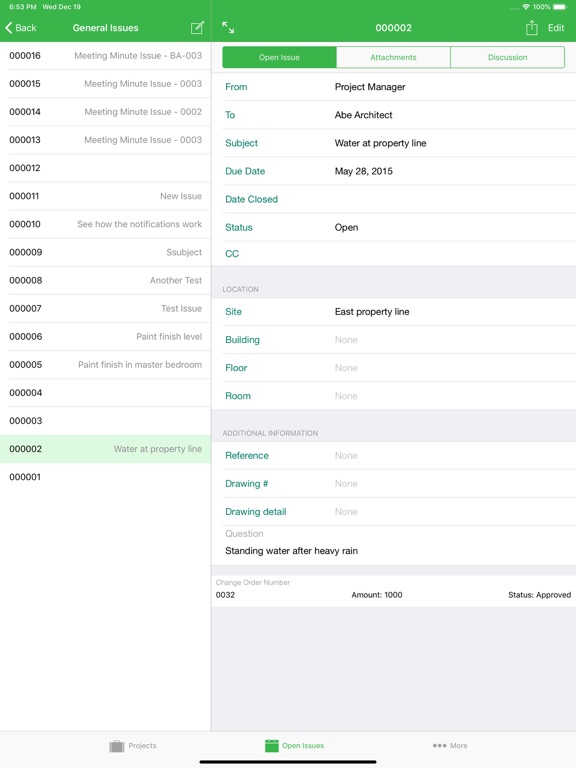The width and height of the screenshot is (576, 768).
Task: Tap the Amount: 1000 text
Action: coord(377,595)
